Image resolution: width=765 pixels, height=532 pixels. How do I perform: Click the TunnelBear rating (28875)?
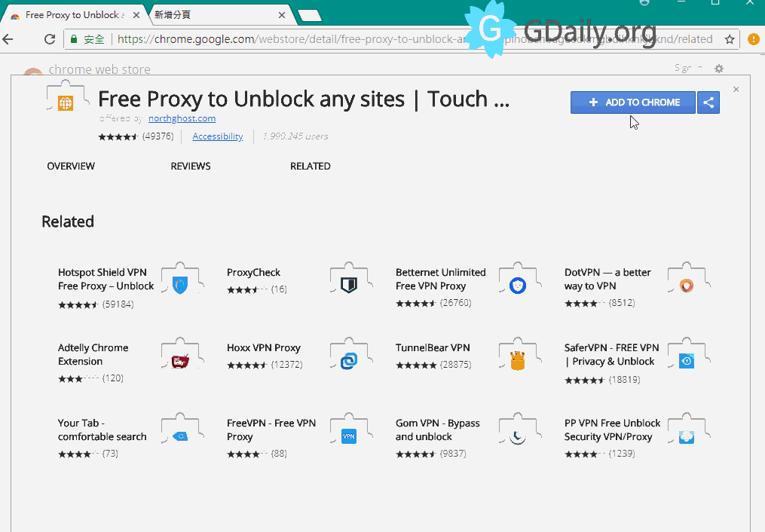click(x=433, y=365)
